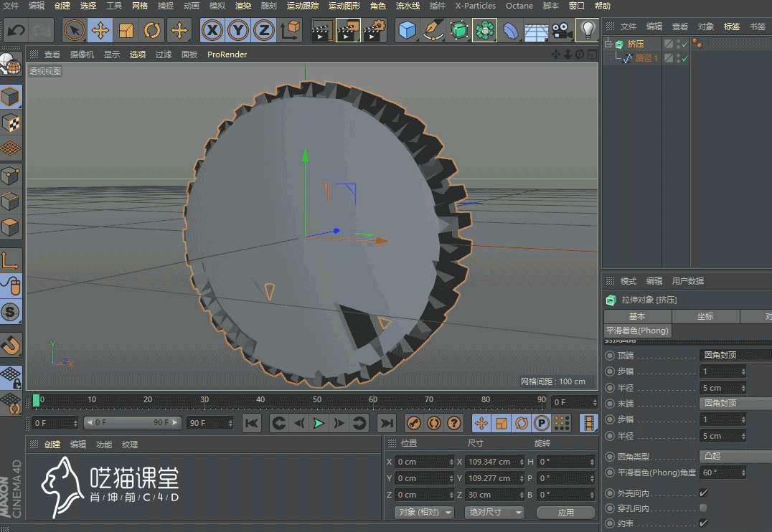Activate the Move tool

pyautogui.click(x=100, y=31)
